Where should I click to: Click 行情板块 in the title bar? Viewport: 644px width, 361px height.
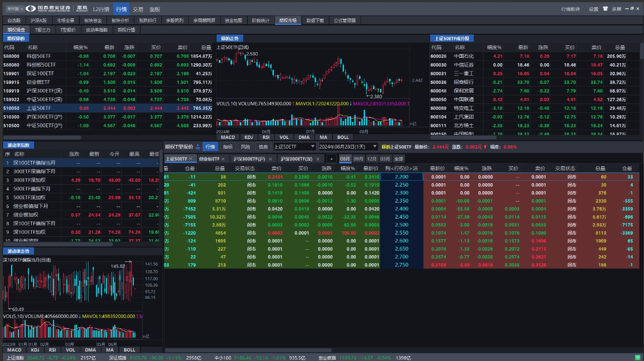pyautogui.click(x=571, y=9)
